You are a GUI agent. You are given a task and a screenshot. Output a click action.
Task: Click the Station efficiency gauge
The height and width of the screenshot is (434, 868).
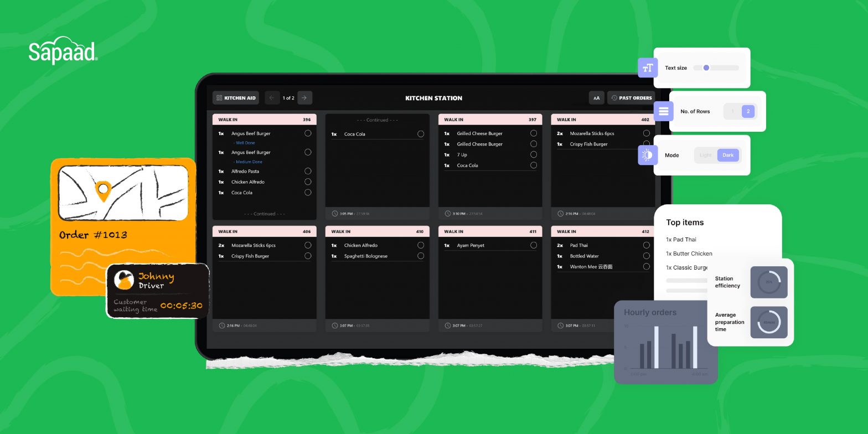point(769,282)
